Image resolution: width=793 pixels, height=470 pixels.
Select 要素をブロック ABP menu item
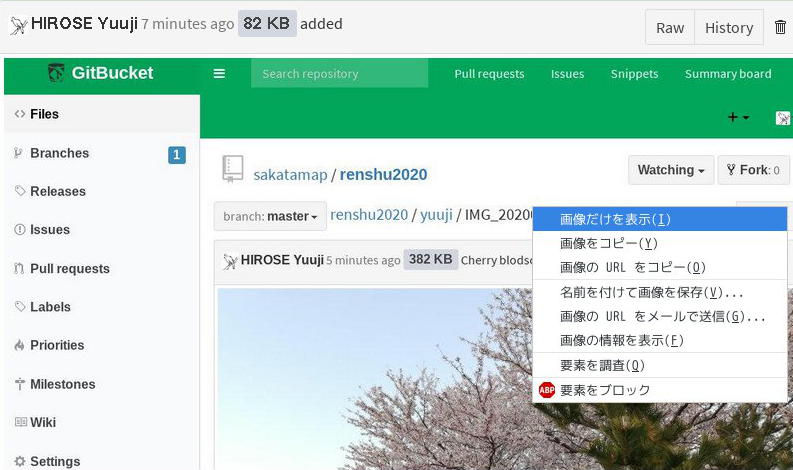tap(604, 390)
